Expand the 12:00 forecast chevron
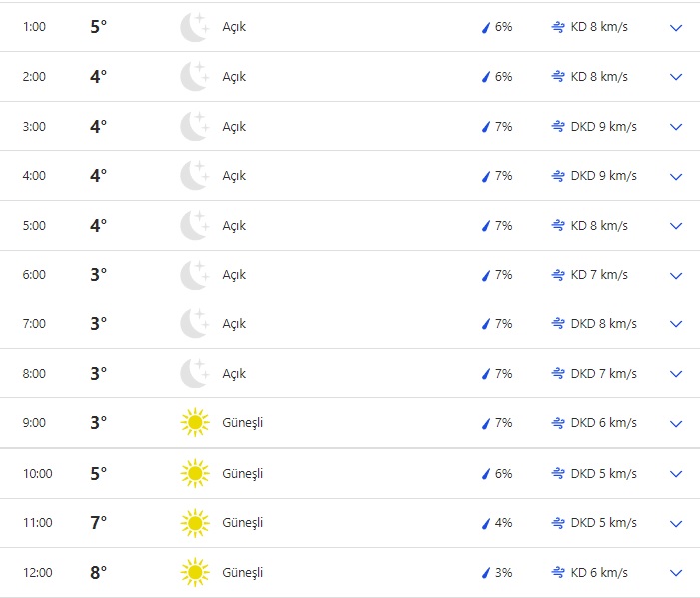This screenshot has width=700, height=598. [676, 573]
